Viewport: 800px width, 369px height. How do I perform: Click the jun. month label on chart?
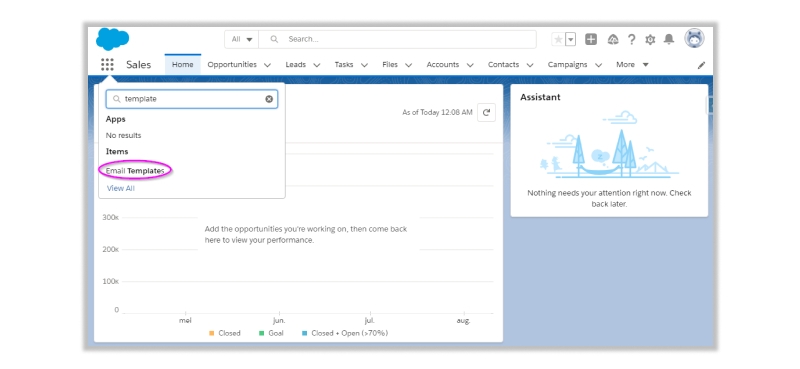point(279,321)
